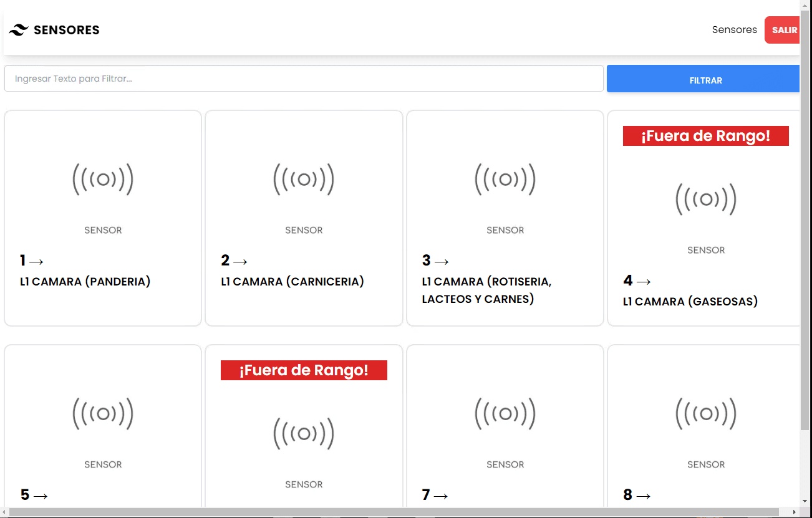Click the sensor signal icon of card 3
Image resolution: width=812 pixels, height=518 pixels.
pyautogui.click(x=505, y=180)
